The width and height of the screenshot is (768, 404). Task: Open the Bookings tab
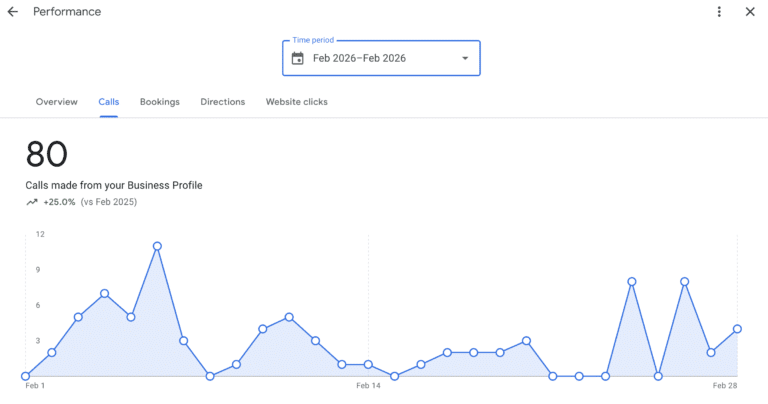pos(159,102)
